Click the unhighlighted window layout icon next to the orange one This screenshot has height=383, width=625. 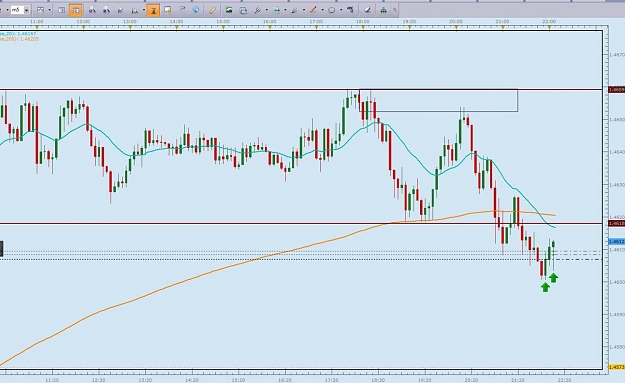point(62,10)
